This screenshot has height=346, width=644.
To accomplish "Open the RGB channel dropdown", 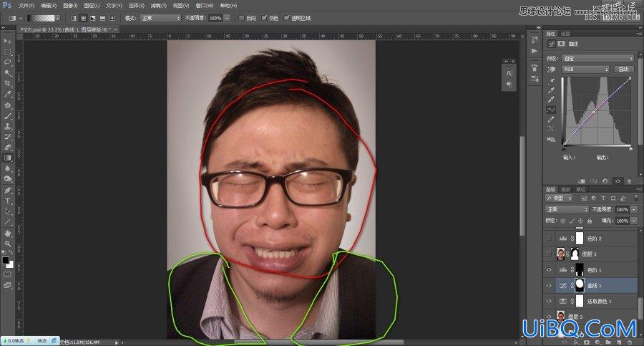I will tap(585, 69).
